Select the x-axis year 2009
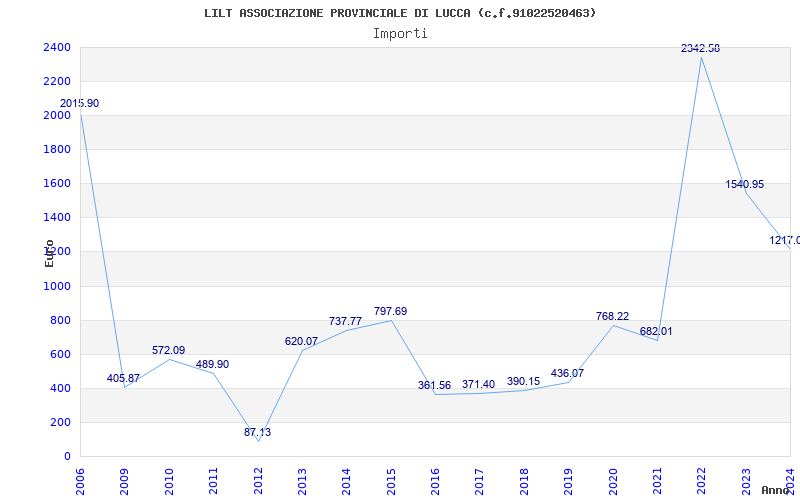This screenshot has height=500, width=800. [x=124, y=481]
